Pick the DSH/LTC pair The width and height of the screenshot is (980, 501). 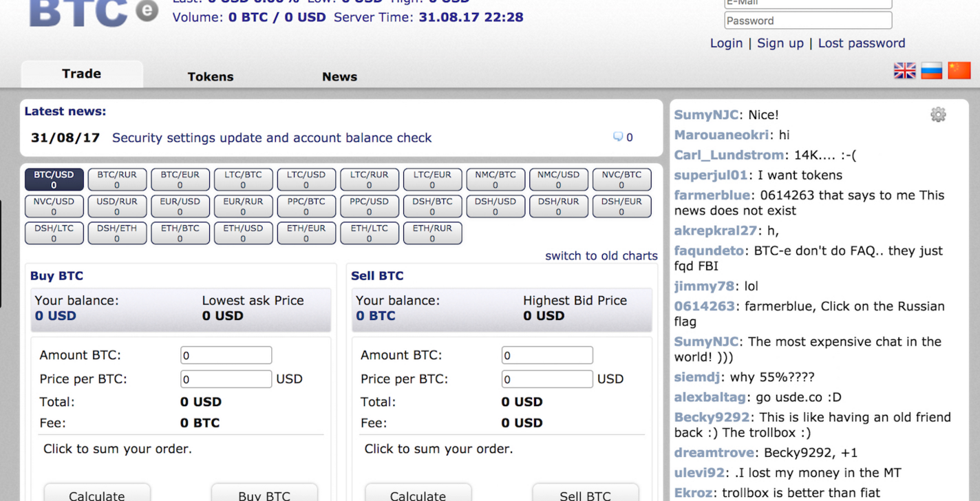point(54,233)
